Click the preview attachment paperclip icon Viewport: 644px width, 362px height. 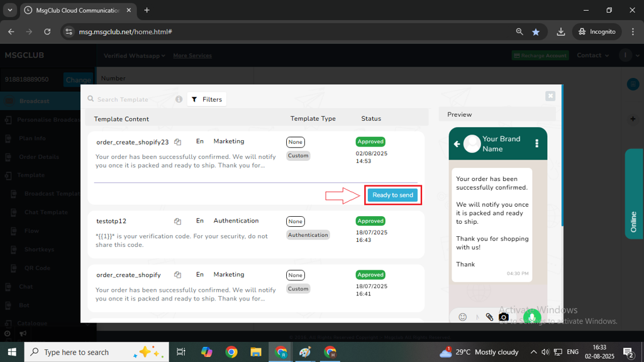click(x=489, y=317)
